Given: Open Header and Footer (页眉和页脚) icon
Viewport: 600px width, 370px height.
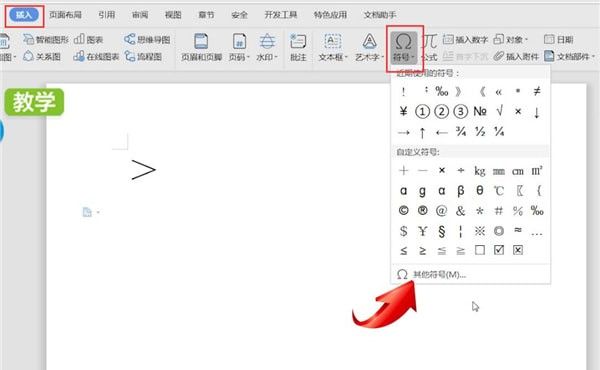Looking at the screenshot, I should (201, 41).
